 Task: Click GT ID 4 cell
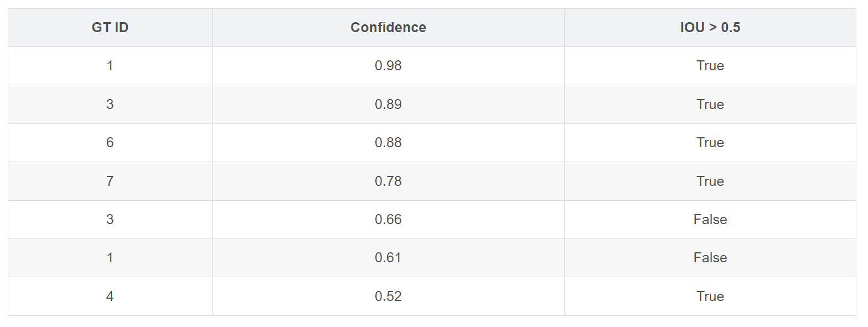pyautogui.click(x=110, y=297)
